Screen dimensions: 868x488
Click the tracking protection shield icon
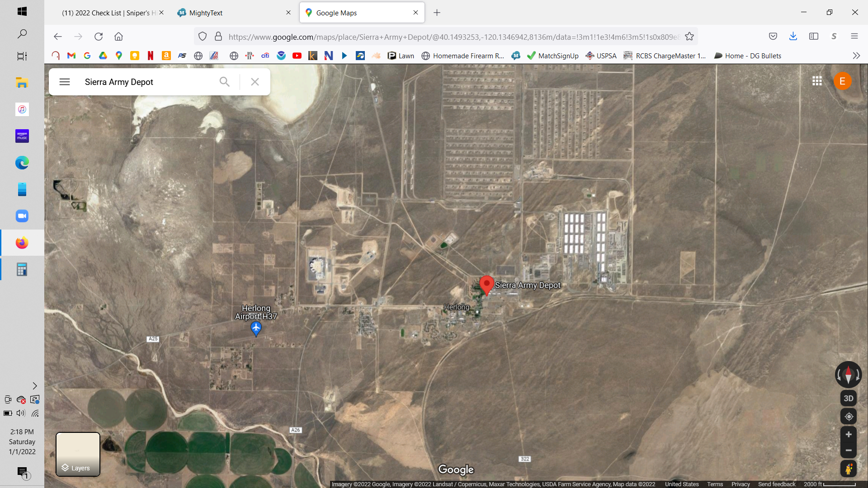203,37
